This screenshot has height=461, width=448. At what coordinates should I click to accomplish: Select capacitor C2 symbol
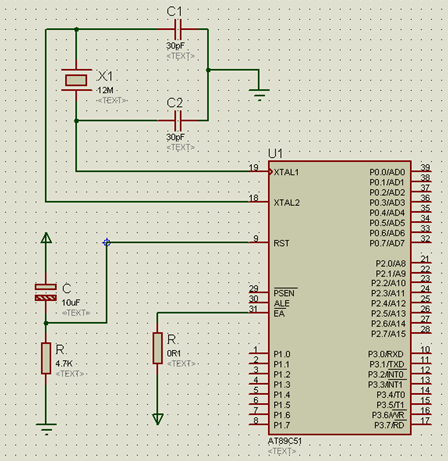coord(178,121)
